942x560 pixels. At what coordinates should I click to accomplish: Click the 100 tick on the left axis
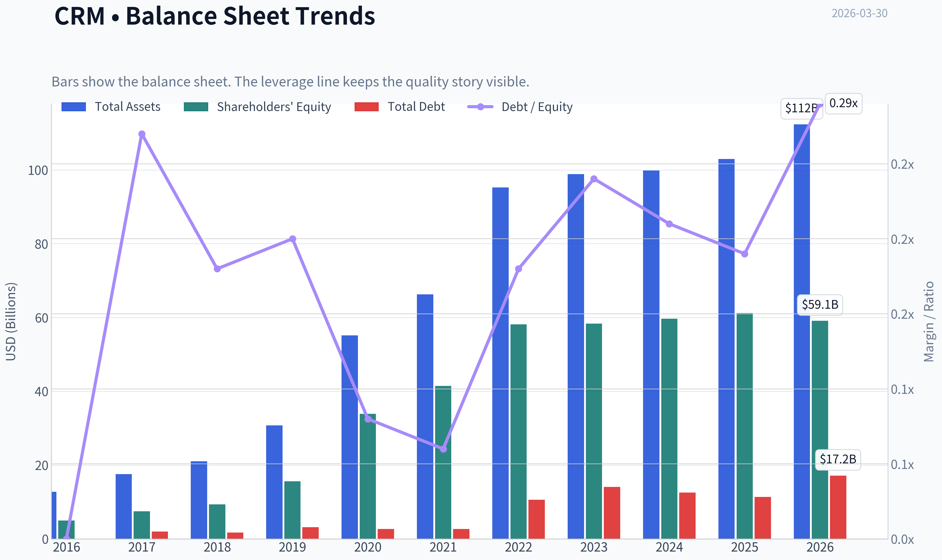point(38,171)
